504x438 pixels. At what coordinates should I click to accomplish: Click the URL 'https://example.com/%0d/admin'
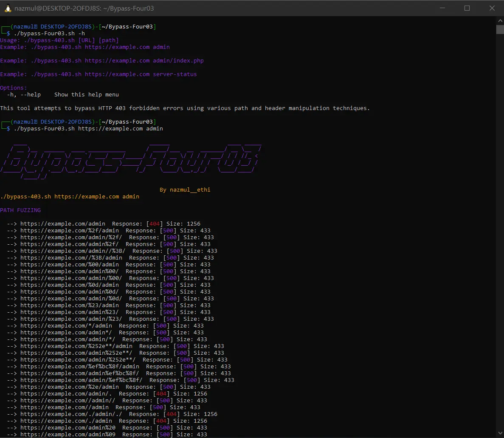pyautogui.click(x=70, y=285)
